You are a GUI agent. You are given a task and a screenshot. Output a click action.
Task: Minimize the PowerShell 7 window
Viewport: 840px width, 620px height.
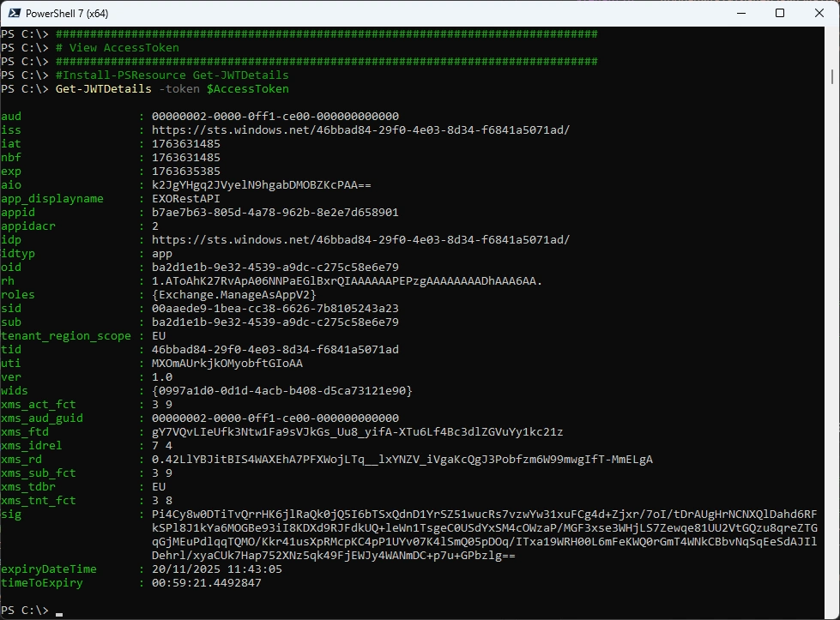tap(740, 13)
